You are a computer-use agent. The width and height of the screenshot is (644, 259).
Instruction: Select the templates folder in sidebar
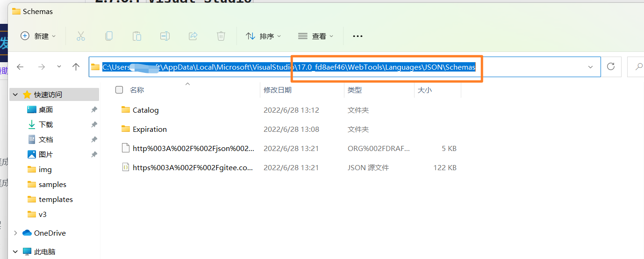tap(56, 199)
